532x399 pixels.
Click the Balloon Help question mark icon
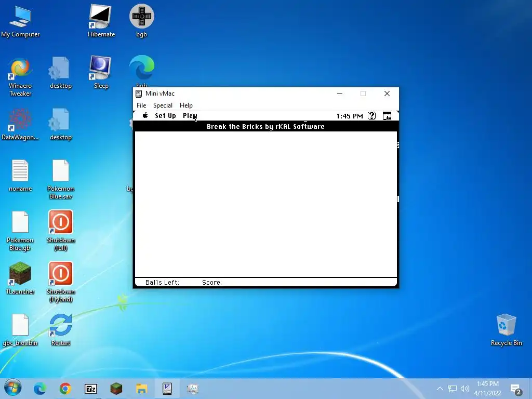[x=372, y=116]
